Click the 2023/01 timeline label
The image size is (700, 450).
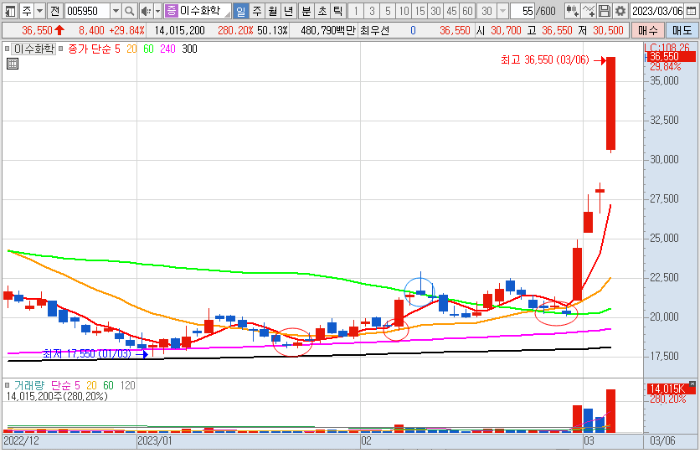point(154,441)
